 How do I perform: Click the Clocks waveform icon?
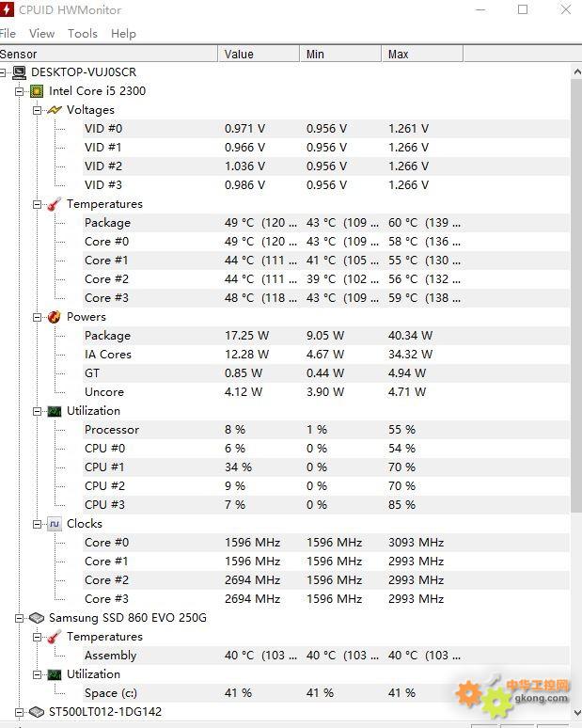pyautogui.click(x=55, y=524)
